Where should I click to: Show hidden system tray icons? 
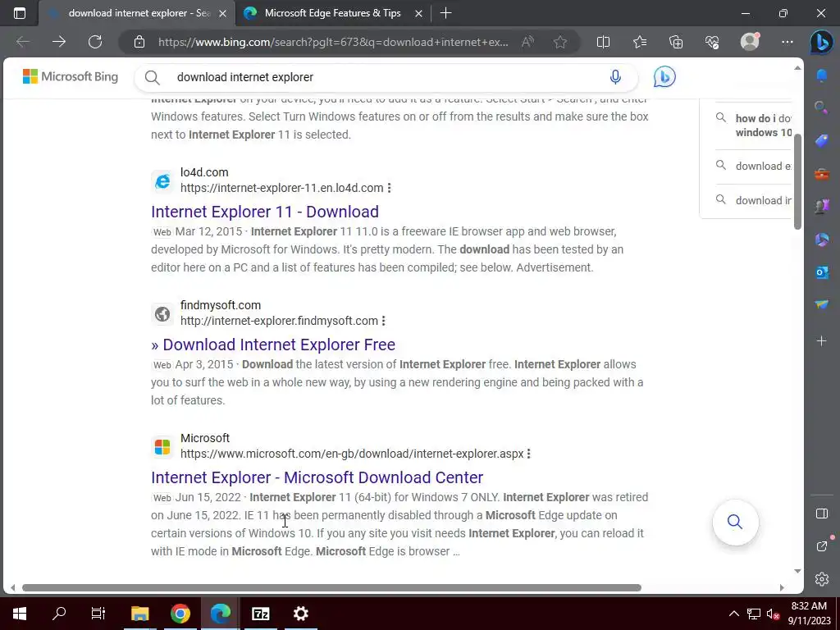(734, 614)
